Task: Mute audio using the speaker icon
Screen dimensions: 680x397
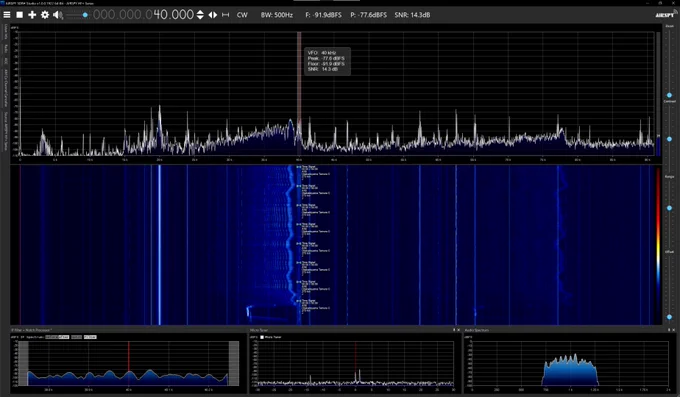Action: (57, 15)
